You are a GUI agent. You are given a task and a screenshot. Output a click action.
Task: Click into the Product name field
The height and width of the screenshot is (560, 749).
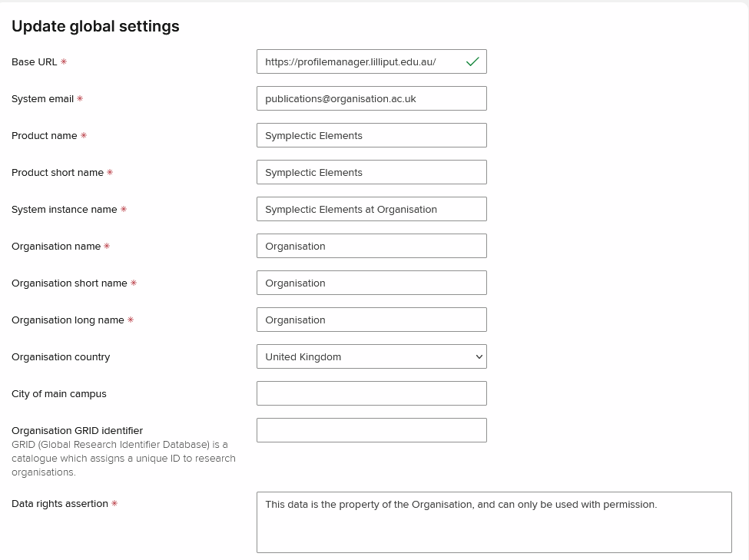coord(371,135)
